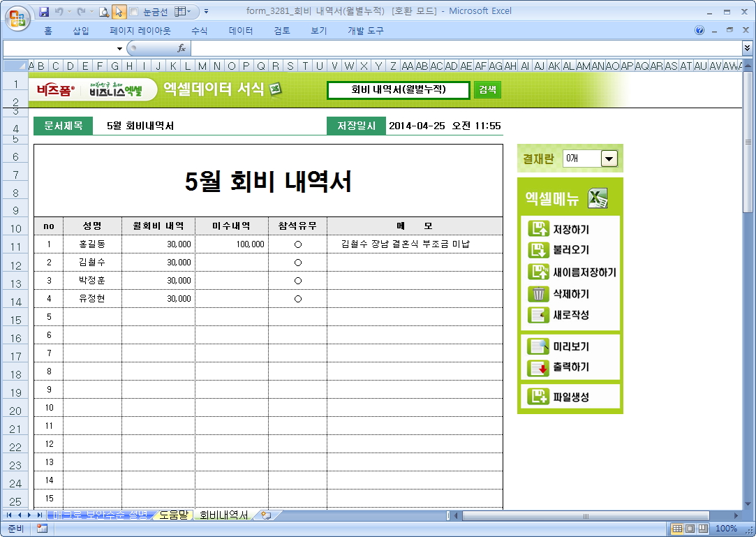Open the Undo history dropdown arrow
Image resolution: width=756 pixels, height=537 pixels.
(x=69, y=12)
